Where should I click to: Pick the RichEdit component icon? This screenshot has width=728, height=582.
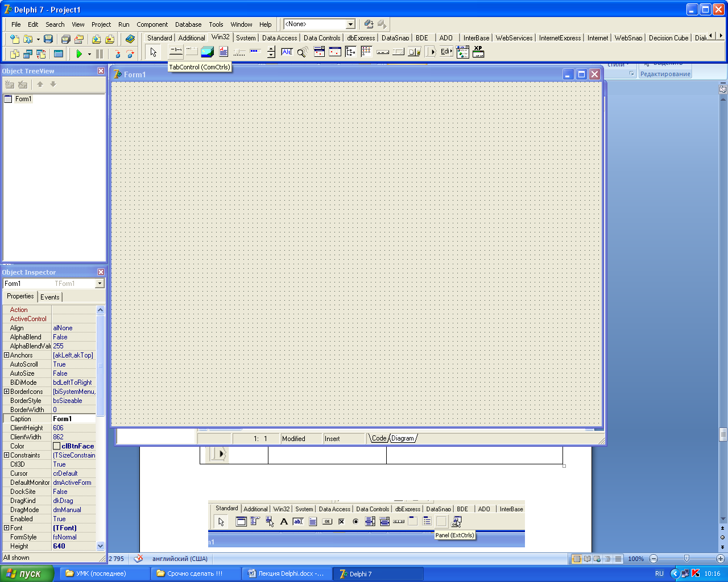tap(224, 52)
